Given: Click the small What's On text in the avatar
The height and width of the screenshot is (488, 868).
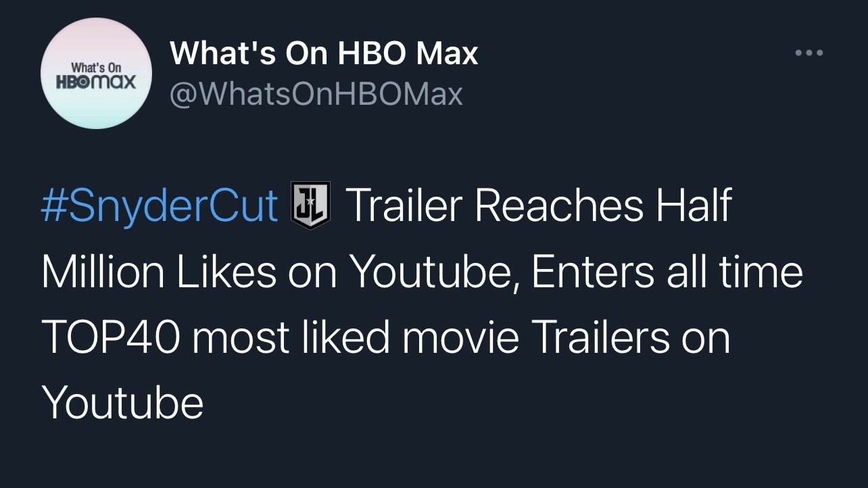Looking at the screenshot, I should (96, 68).
